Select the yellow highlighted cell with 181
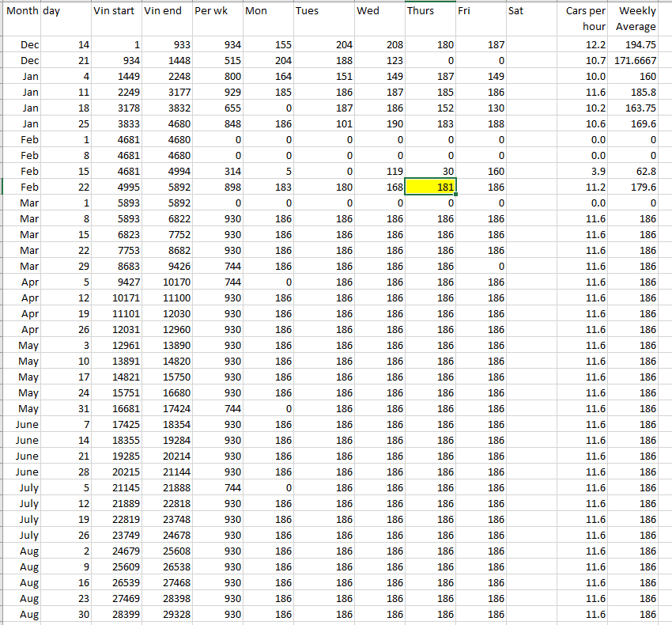Image resolution: width=672 pixels, height=625 pixels. [430, 187]
